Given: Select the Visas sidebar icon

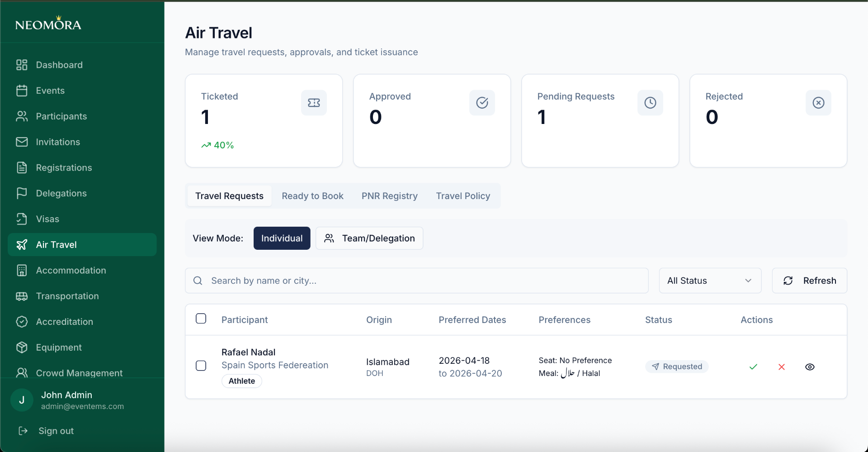Looking at the screenshot, I should pos(22,219).
